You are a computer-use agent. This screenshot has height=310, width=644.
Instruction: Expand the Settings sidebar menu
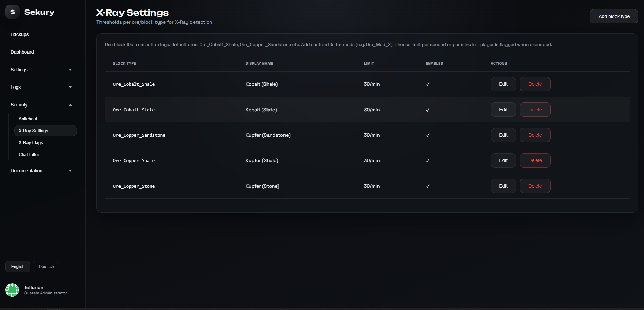point(41,70)
